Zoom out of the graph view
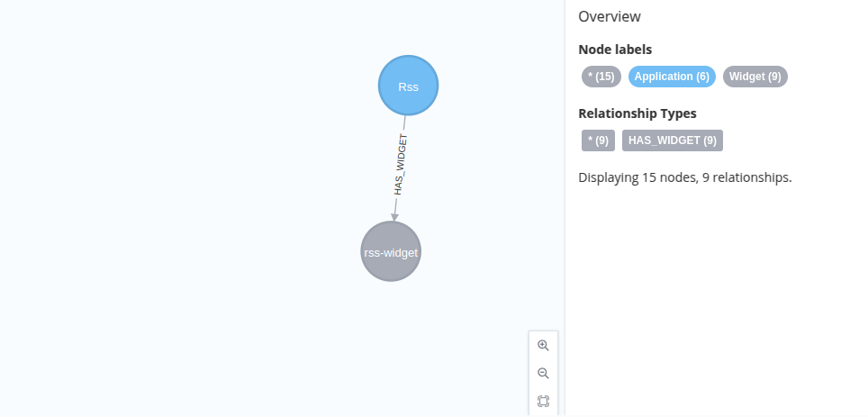 tap(543, 373)
